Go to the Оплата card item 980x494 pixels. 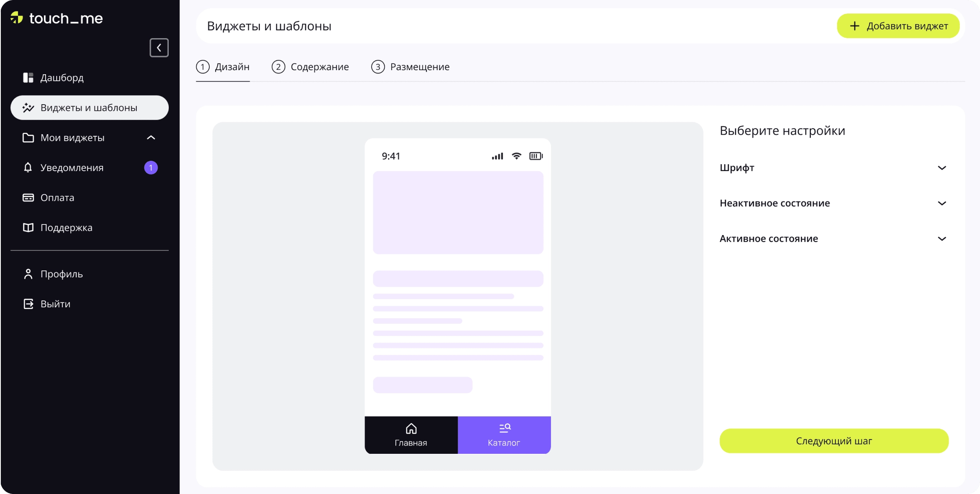coord(57,198)
